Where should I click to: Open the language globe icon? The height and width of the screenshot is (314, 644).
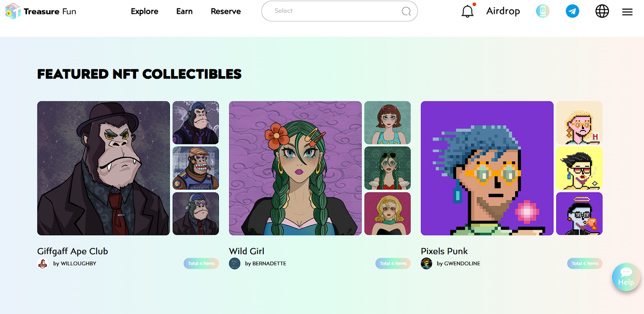pyautogui.click(x=602, y=11)
